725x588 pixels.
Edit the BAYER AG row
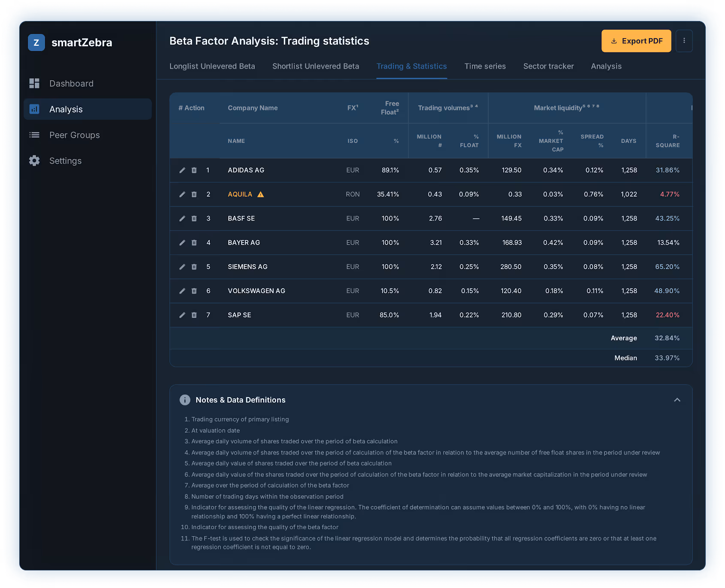click(x=182, y=242)
